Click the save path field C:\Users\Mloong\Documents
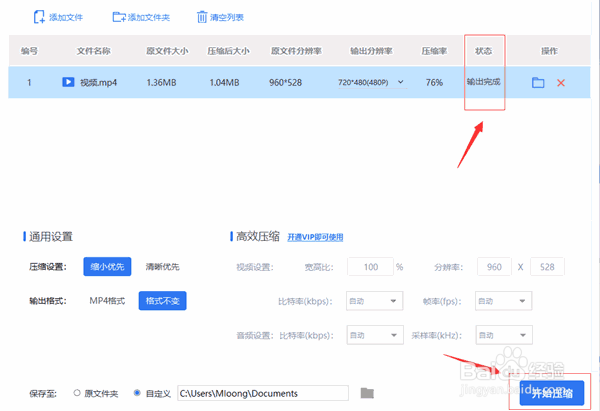The width and height of the screenshot is (600, 411). click(x=263, y=393)
